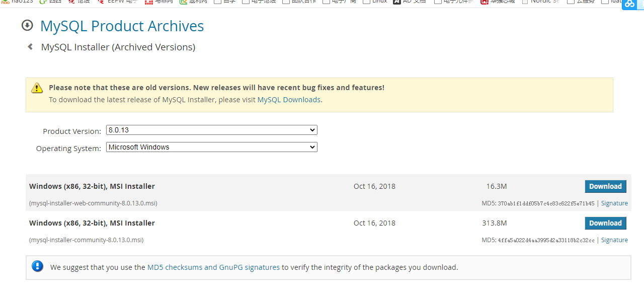644x290 pixels.
Task: Follow the MySQL Downloads link
Action: [289, 100]
